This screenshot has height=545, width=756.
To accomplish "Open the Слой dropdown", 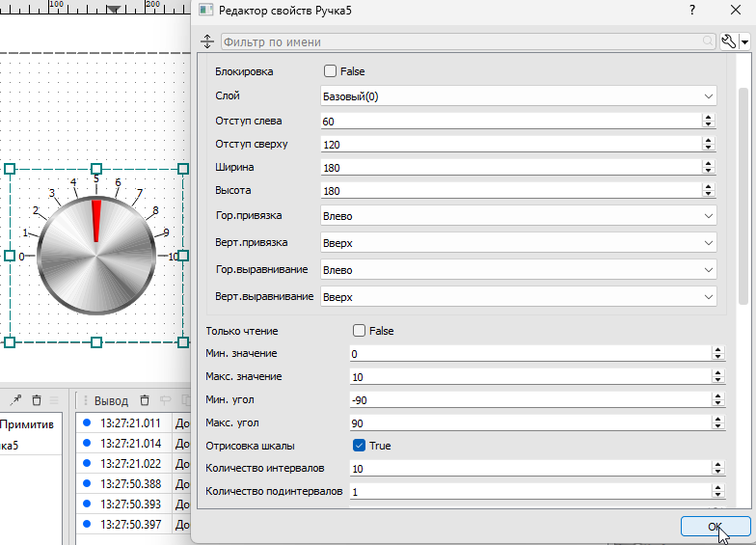I will pyautogui.click(x=519, y=96).
